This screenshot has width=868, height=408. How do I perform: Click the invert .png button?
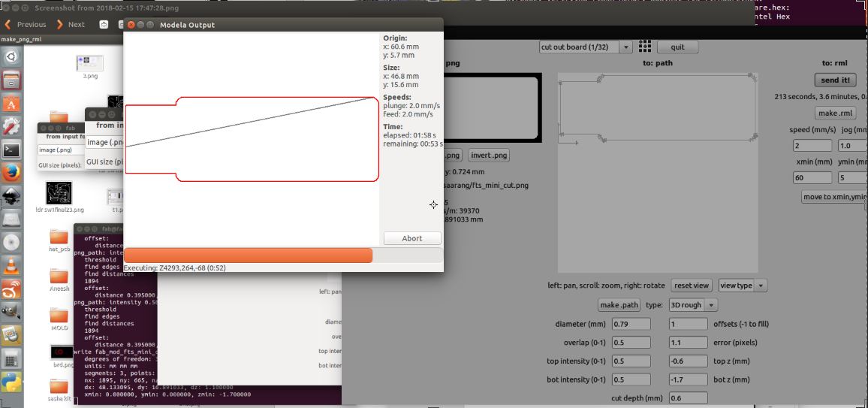490,155
